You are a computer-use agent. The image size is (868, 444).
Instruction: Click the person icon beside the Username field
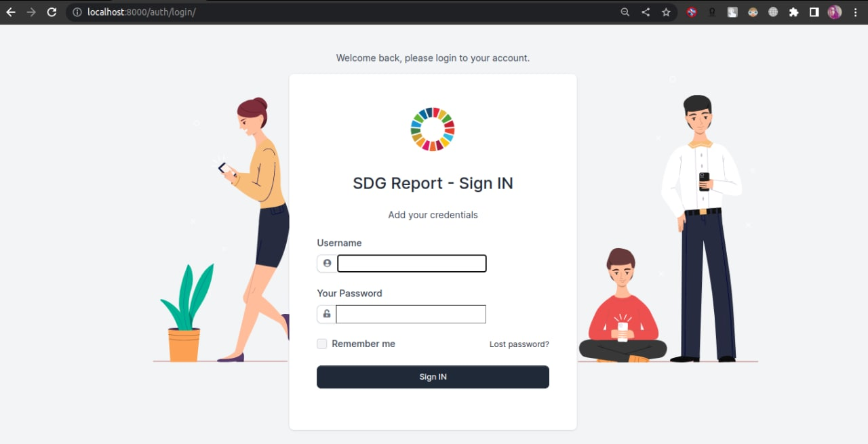(327, 263)
